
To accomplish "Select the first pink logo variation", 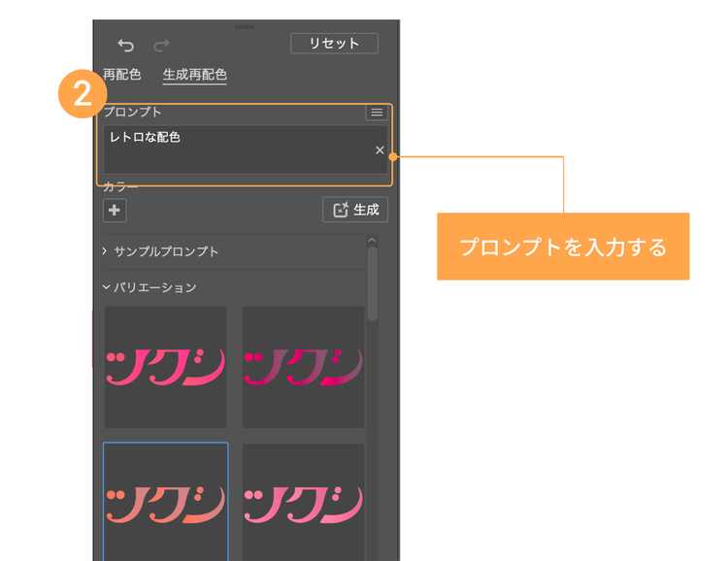I will 166,367.
